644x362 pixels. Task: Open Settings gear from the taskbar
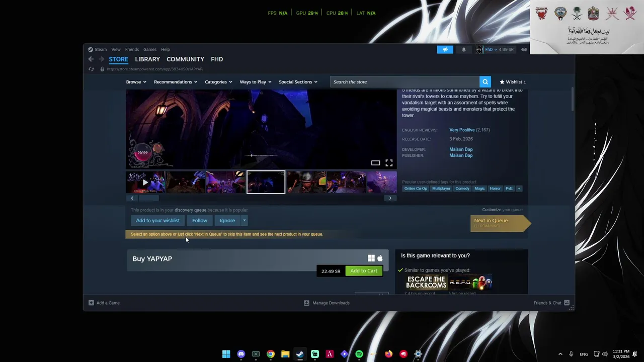click(418, 354)
